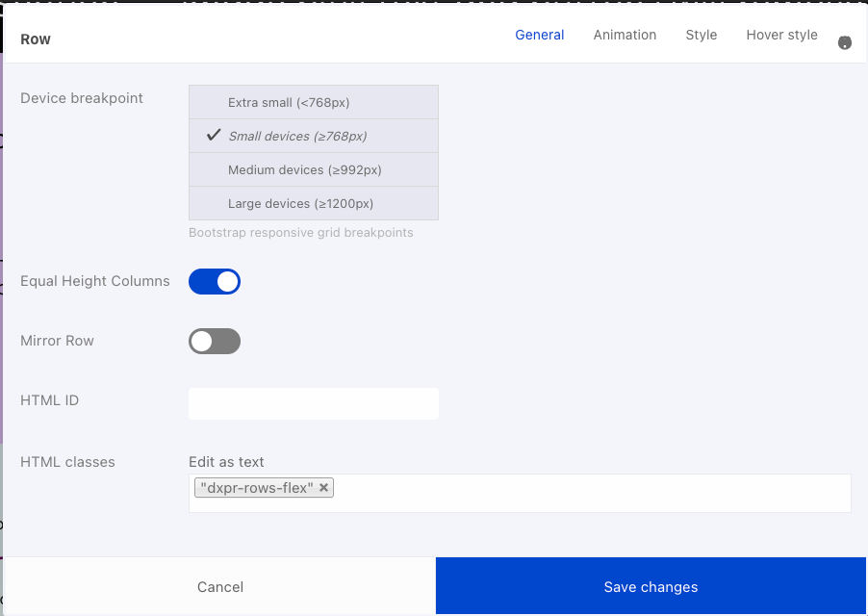This screenshot has height=616, width=868.
Task: Turn off the Equal Height Columns switch
Action: pos(215,282)
